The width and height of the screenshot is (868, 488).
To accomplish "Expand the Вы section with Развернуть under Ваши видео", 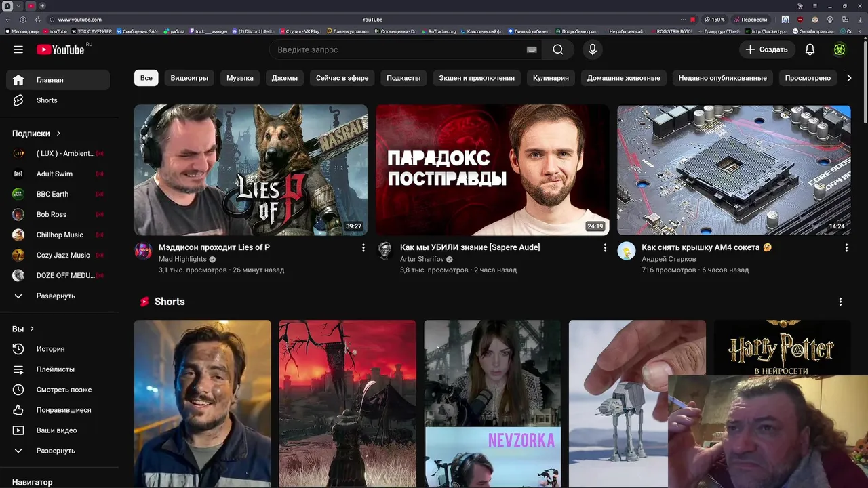I will click(58, 451).
